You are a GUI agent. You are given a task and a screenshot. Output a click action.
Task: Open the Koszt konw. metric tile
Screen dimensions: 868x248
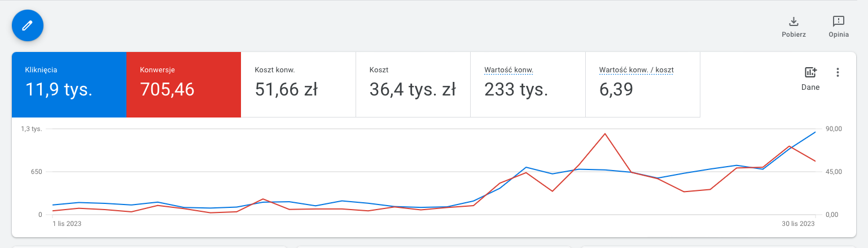click(298, 85)
